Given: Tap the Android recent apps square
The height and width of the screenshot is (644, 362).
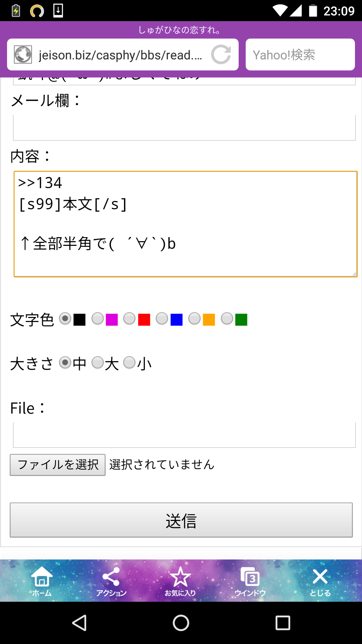Looking at the screenshot, I should (283, 623).
